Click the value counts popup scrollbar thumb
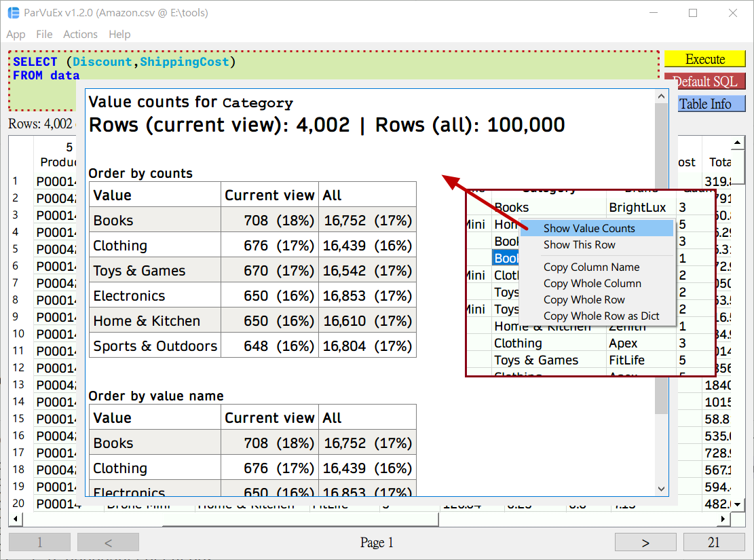Screen dimensions: 754x560 point(661,260)
